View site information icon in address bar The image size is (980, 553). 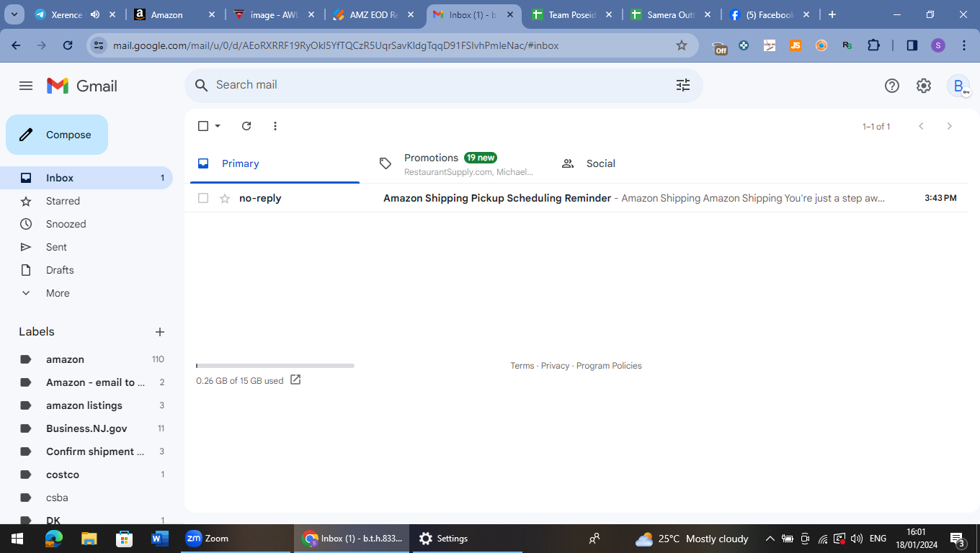[x=99, y=45]
